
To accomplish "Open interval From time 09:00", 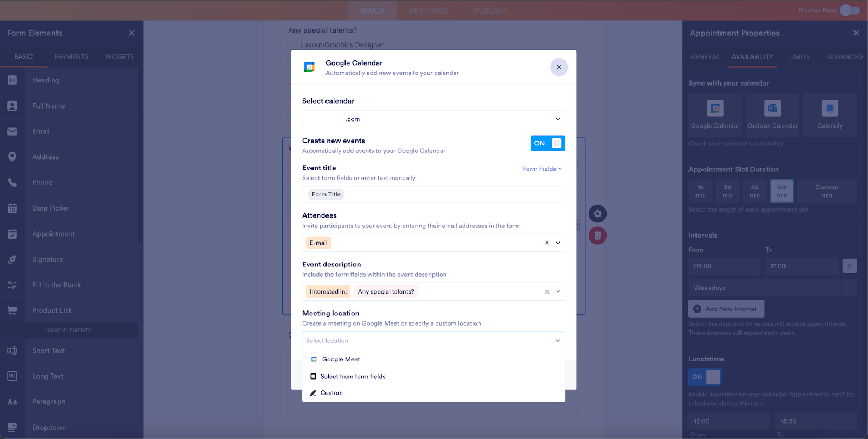I will coord(724,266).
